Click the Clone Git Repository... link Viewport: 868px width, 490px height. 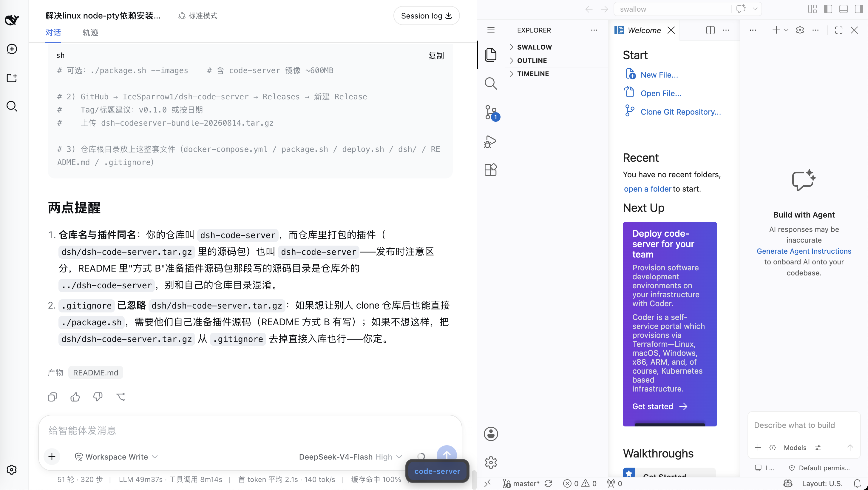click(x=681, y=112)
